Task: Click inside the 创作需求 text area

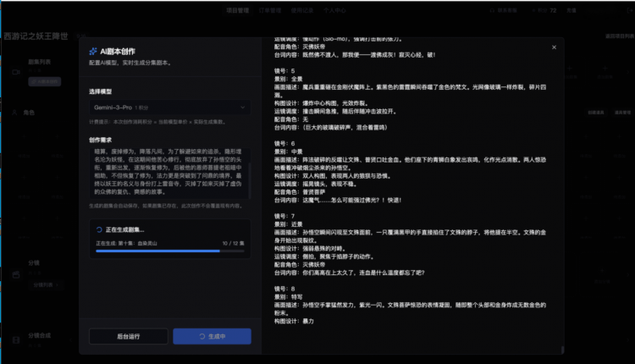Action: (x=169, y=172)
